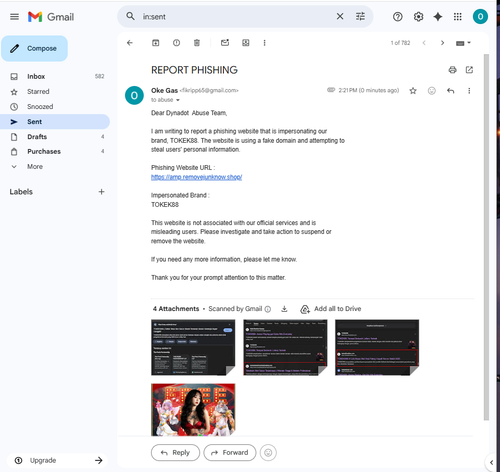Mark the email as unread
The width and height of the screenshot is (500, 472).
(225, 43)
